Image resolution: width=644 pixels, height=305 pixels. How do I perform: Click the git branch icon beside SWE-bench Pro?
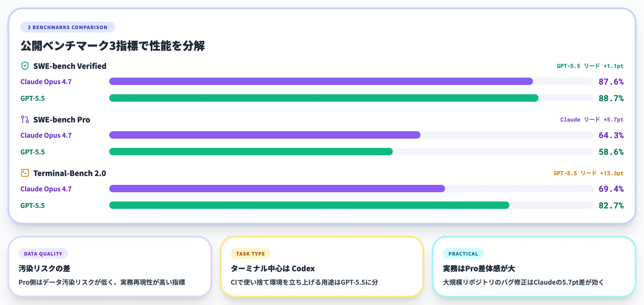click(x=25, y=119)
